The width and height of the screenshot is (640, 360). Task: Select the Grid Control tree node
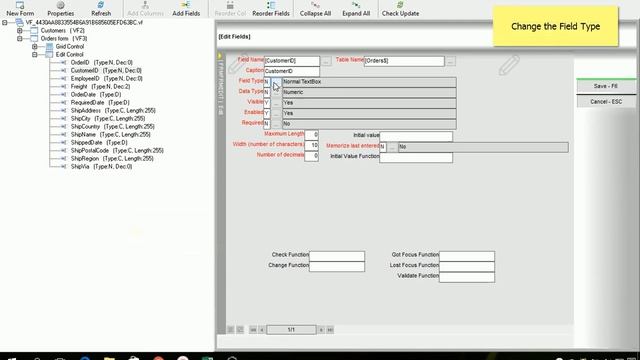coord(70,47)
